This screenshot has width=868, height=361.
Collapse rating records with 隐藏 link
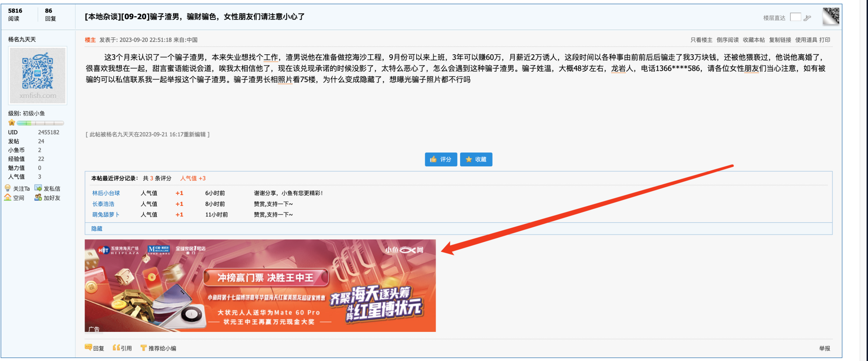click(97, 229)
